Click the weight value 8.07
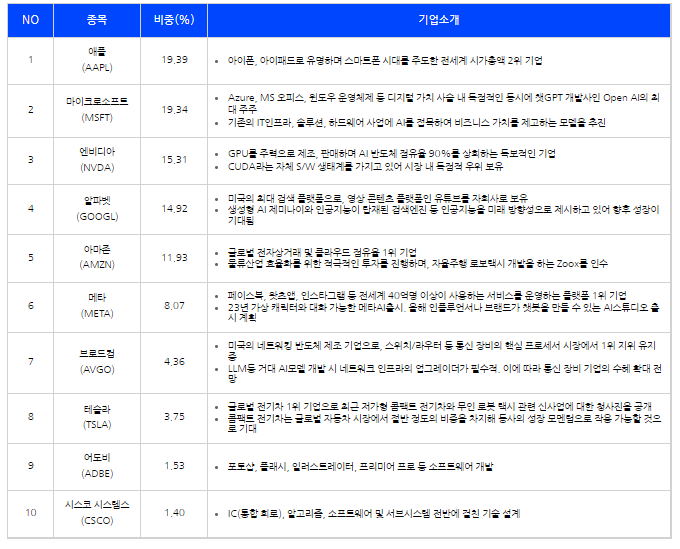This screenshot has height=549, width=680. coord(174,306)
